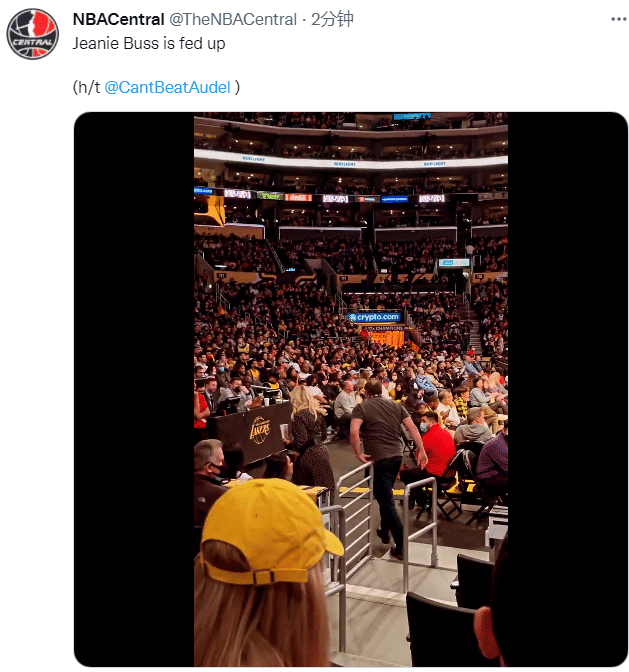Click the NBACentral profile avatar
Screen dimensions: 629x672
(32, 34)
